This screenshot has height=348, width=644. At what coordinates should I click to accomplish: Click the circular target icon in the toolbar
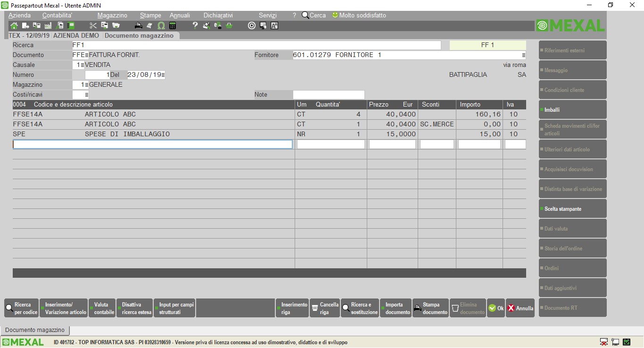point(252,25)
